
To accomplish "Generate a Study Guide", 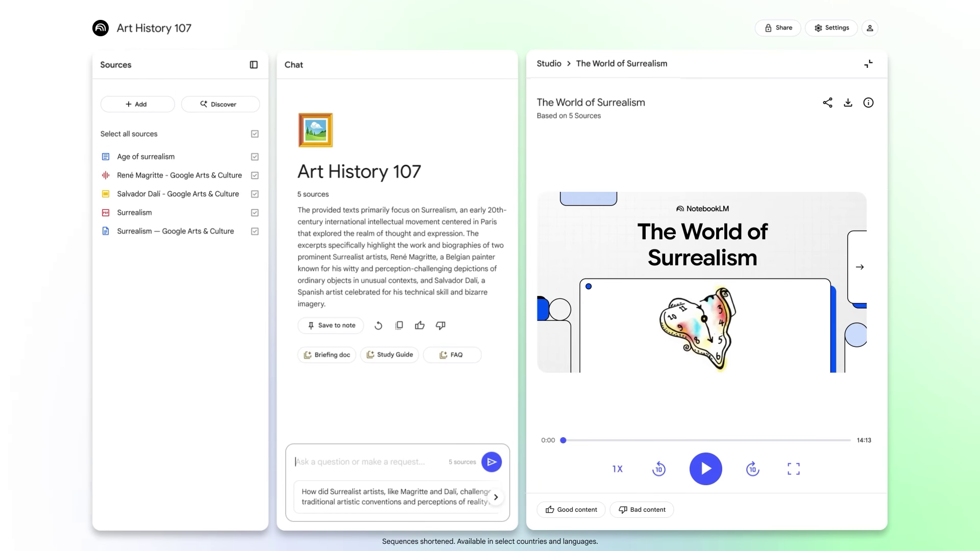I will click(389, 355).
